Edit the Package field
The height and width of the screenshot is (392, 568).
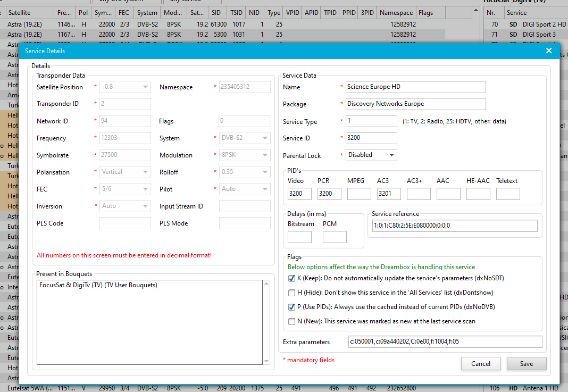415,104
